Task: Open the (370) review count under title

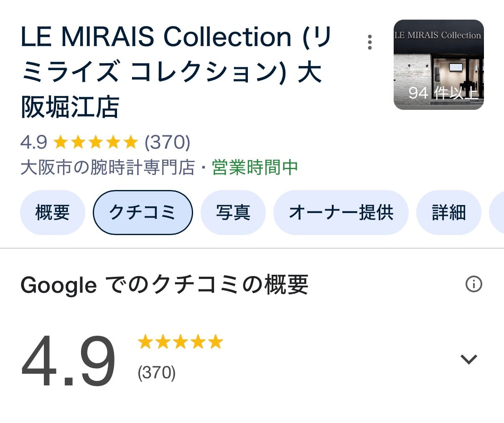Action: 167,142
